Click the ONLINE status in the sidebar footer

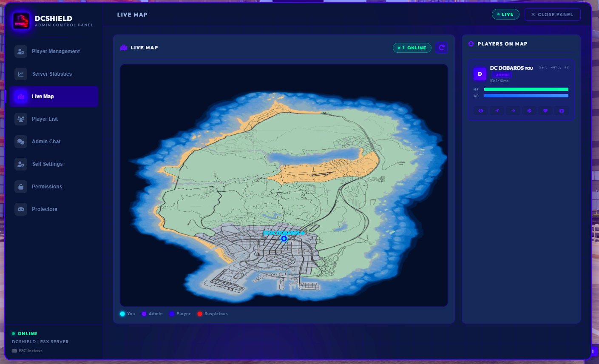point(25,334)
